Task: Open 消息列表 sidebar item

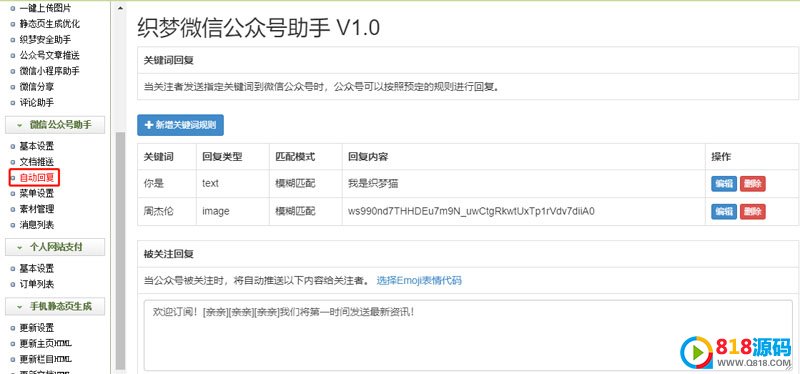Action: [37, 225]
